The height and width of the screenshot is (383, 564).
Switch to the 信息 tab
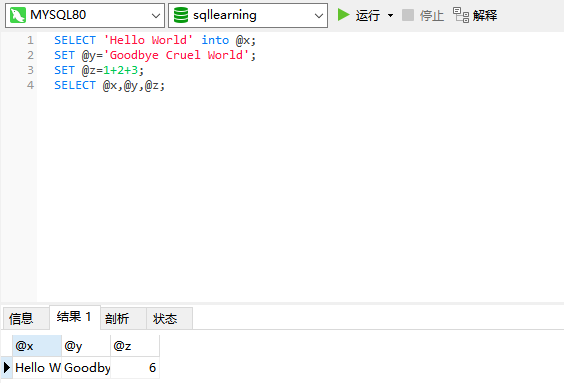tap(26, 318)
